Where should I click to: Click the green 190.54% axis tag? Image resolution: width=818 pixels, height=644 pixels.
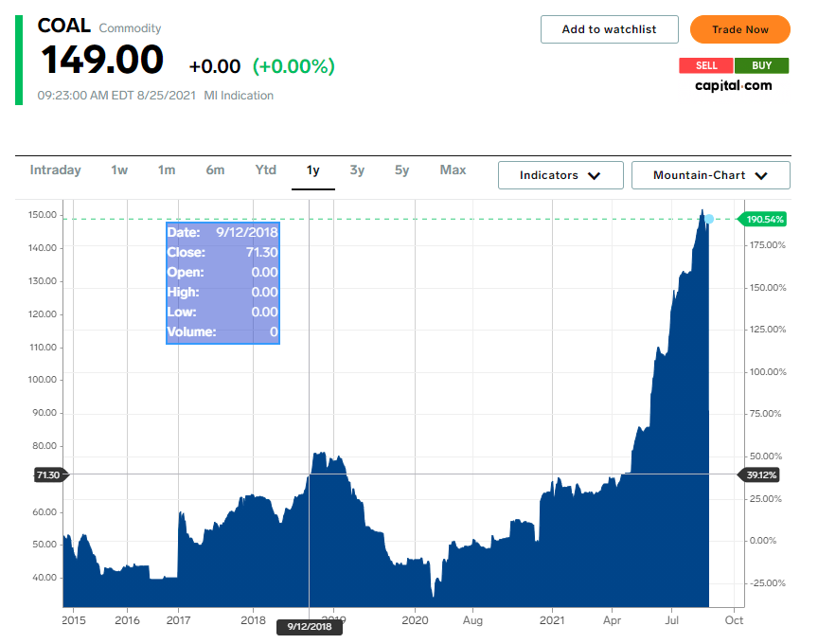click(x=762, y=219)
